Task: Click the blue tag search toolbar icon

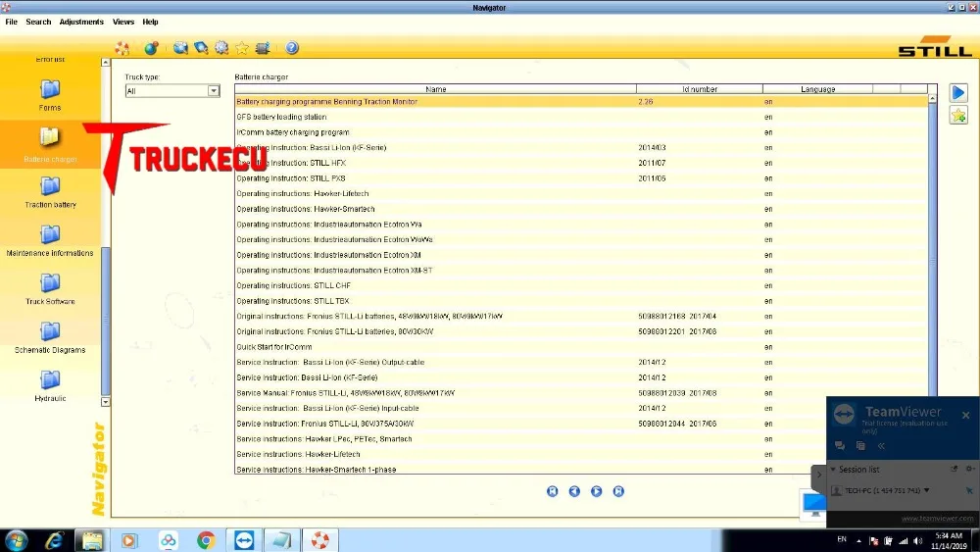Action: click(201, 48)
